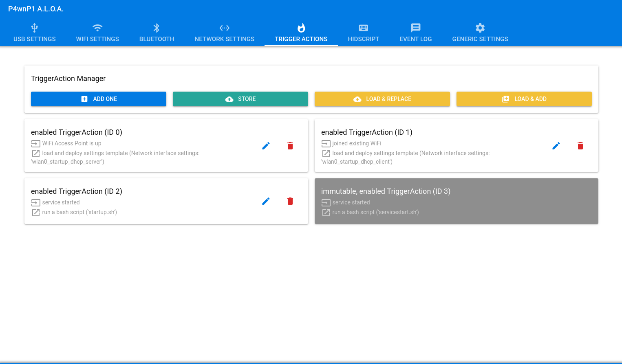The image size is (622, 364).
Task: Edit TriggerAction ID 0 with pencil icon
Action: (266, 146)
